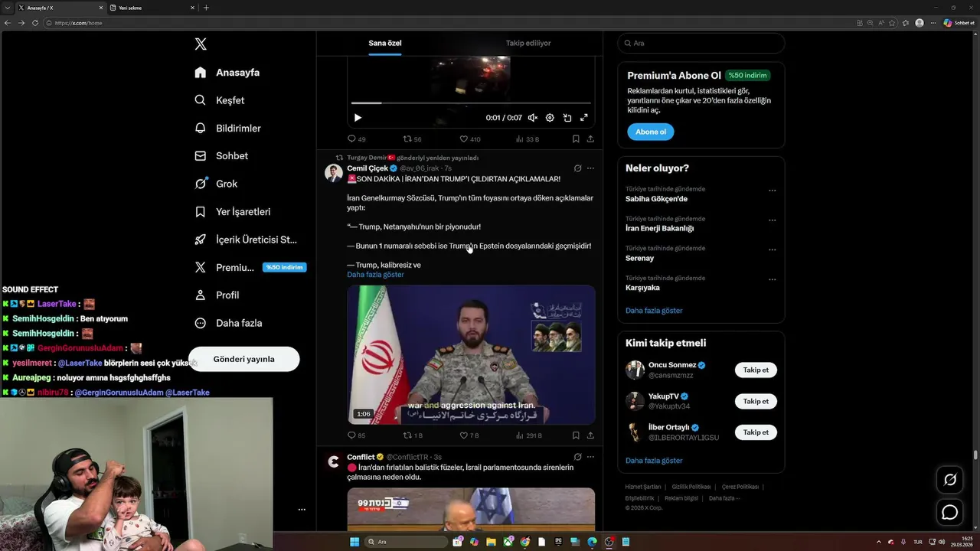The image size is (980, 551).
Task: Open the floating chat bubble button
Action: tap(950, 512)
